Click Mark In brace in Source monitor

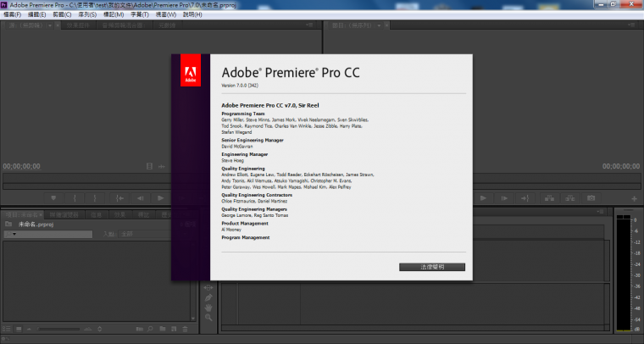(x=75, y=198)
